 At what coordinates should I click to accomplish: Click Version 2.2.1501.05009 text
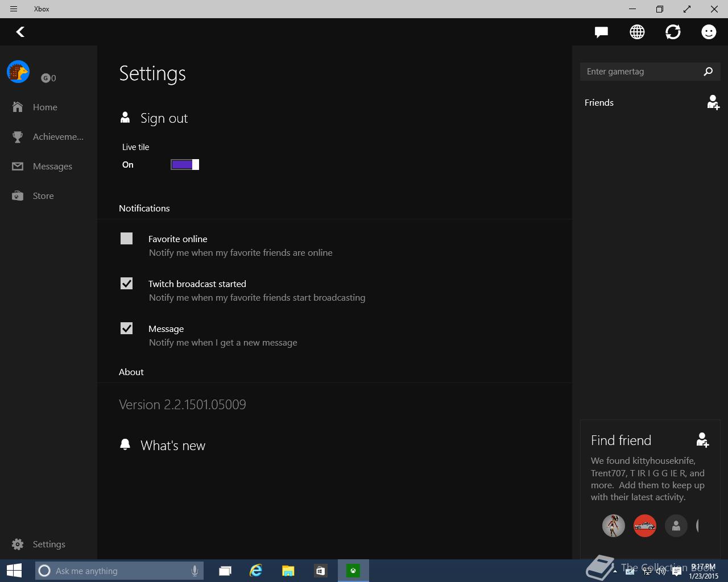click(x=183, y=405)
